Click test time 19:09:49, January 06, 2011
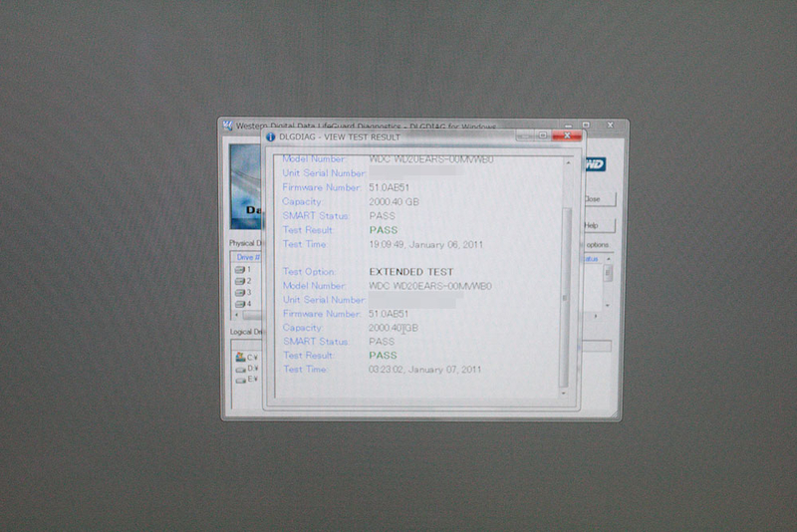The height and width of the screenshot is (532, 797). [x=426, y=245]
